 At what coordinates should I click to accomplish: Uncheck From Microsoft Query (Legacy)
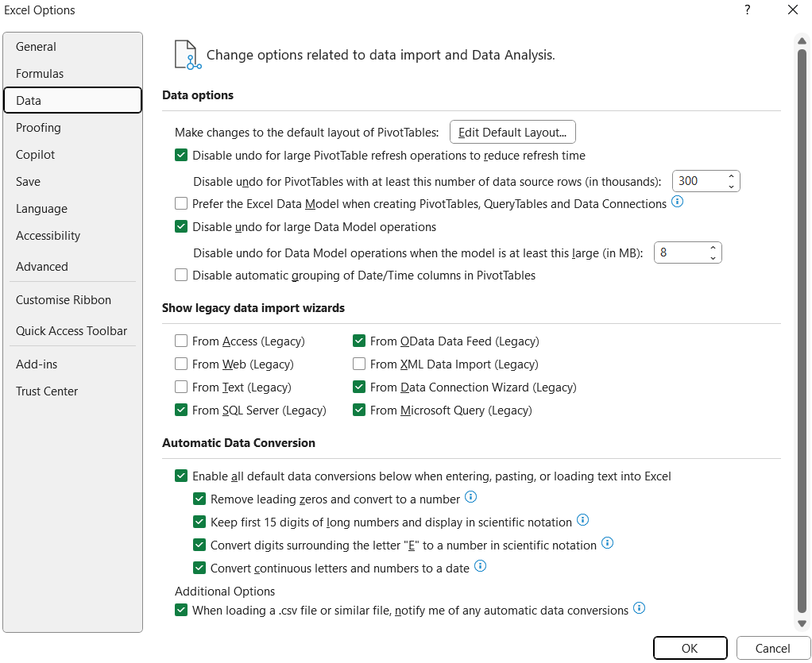pyautogui.click(x=359, y=410)
